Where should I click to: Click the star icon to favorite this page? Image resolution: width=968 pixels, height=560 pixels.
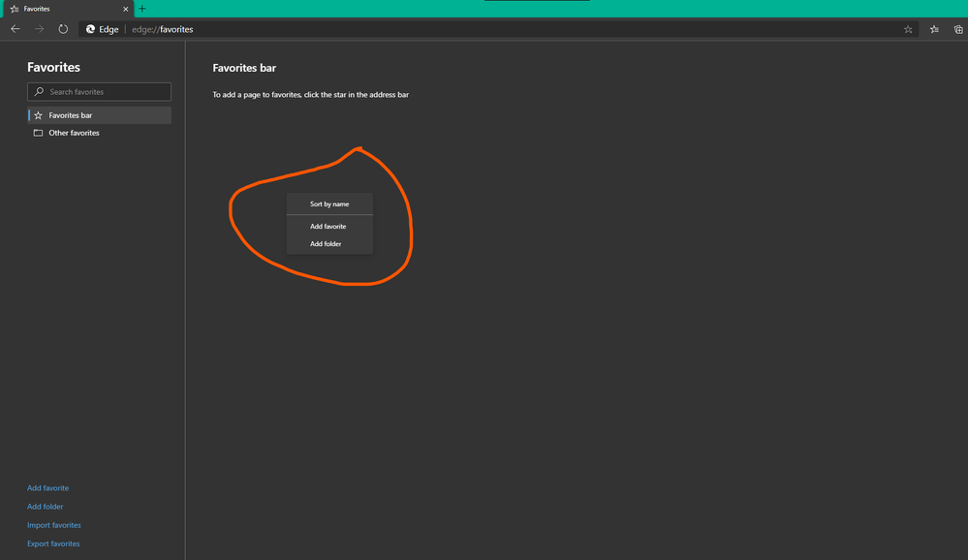(x=908, y=29)
